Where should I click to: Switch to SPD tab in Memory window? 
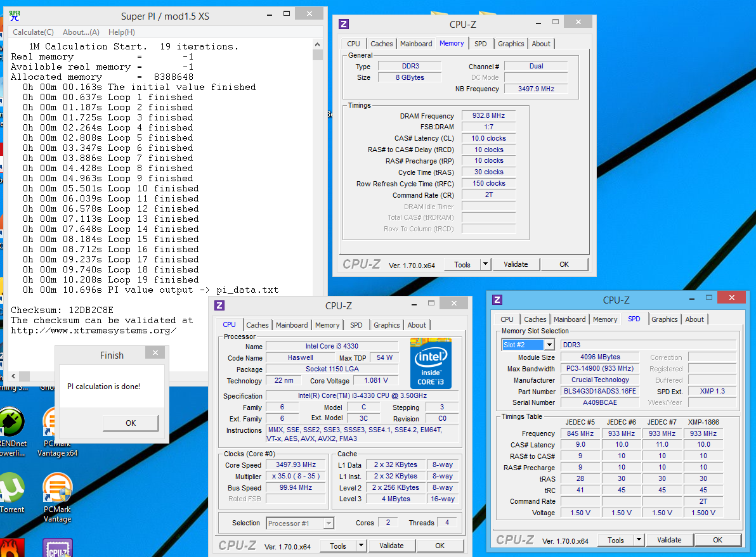pyautogui.click(x=481, y=43)
